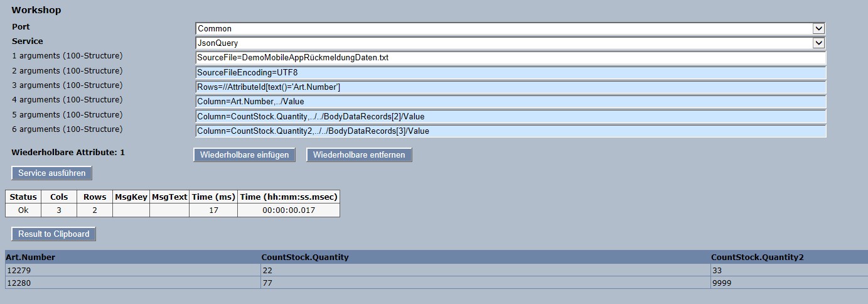Select the result cell with value 22
The image size is (868, 304).
pyautogui.click(x=485, y=270)
